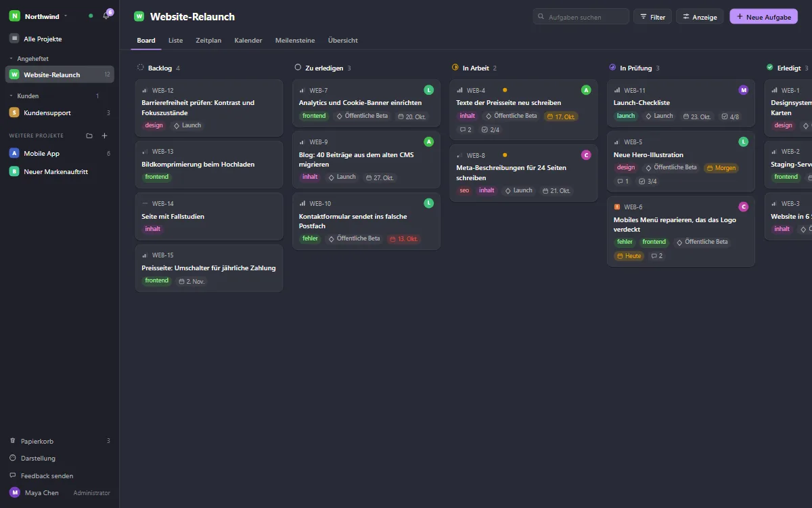Image resolution: width=812 pixels, height=508 pixels.
Task: Open the comments count on WEB-6
Action: pyautogui.click(x=656, y=256)
